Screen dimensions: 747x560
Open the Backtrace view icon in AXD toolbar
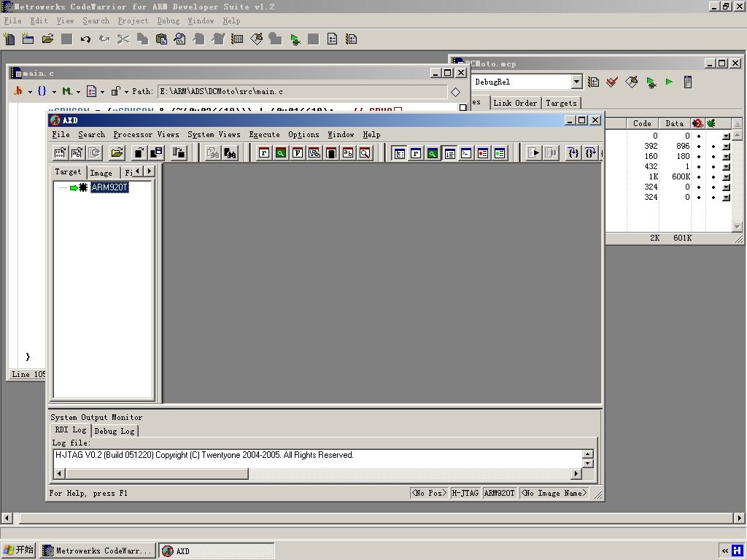point(314,153)
